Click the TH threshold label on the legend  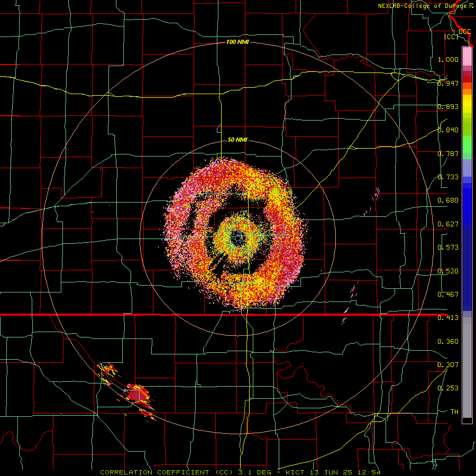click(454, 411)
